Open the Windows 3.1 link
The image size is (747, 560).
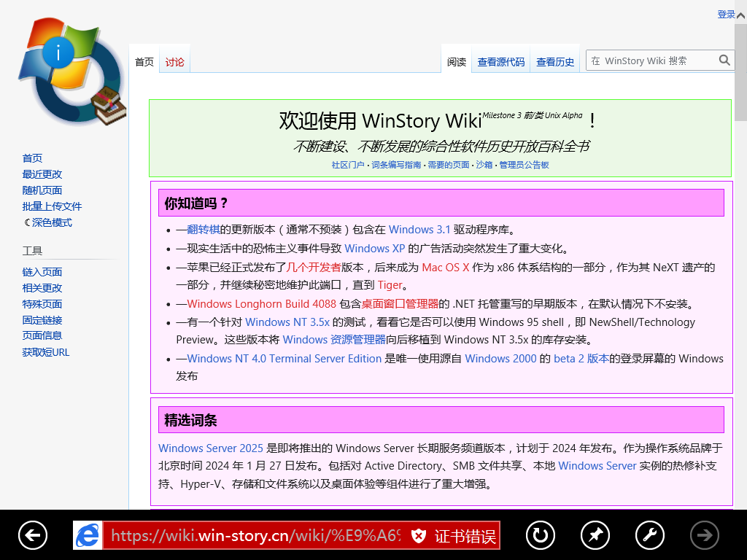pyautogui.click(x=419, y=230)
